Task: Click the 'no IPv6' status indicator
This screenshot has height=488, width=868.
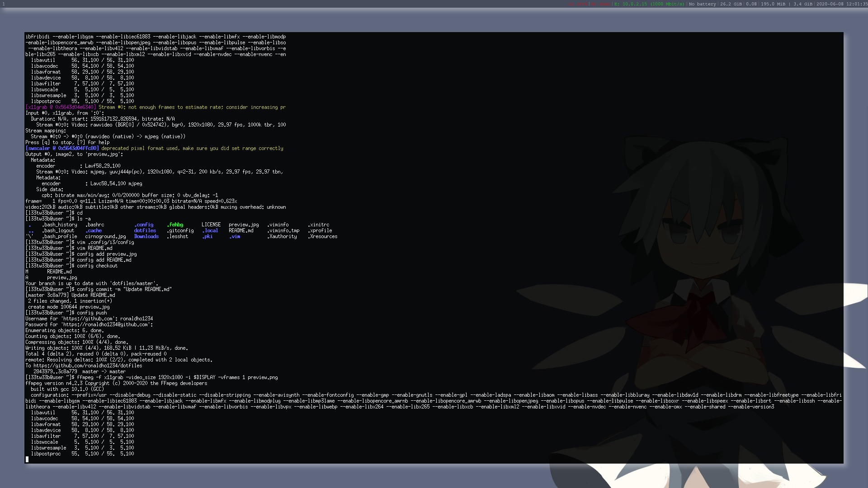Action: pos(577,4)
